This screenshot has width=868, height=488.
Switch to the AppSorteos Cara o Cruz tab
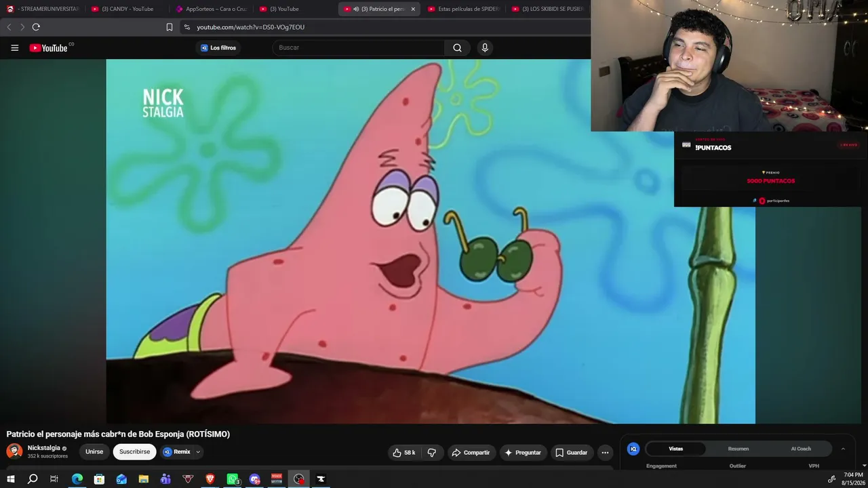point(211,9)
